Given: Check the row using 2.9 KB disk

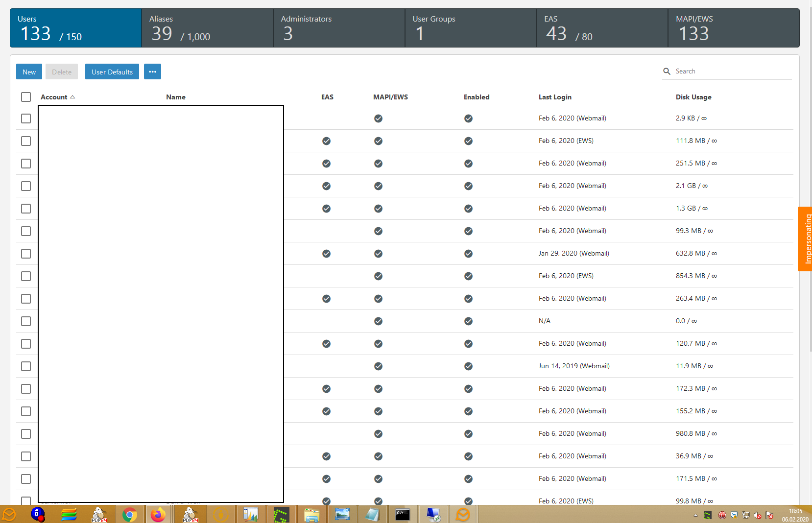Looking at the screenshot, I should 26,119.
